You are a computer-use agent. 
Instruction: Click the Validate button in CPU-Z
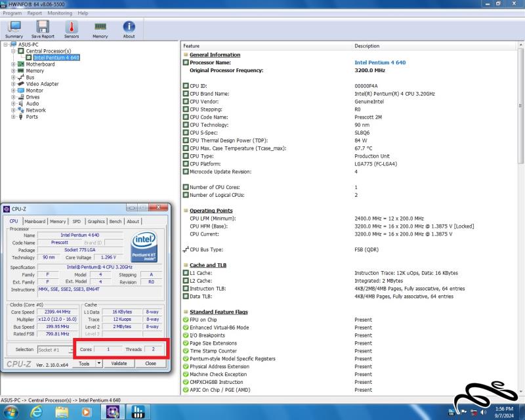[119, 363]
